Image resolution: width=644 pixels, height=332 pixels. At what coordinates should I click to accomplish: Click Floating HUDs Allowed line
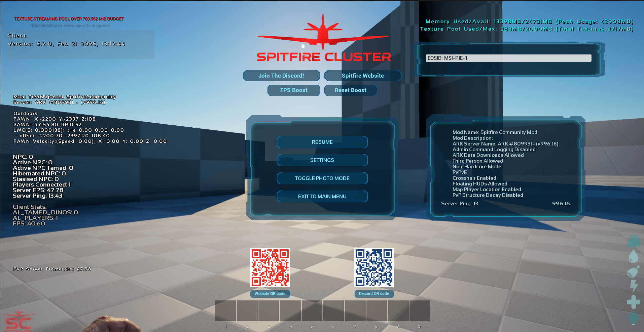point(480,184)
